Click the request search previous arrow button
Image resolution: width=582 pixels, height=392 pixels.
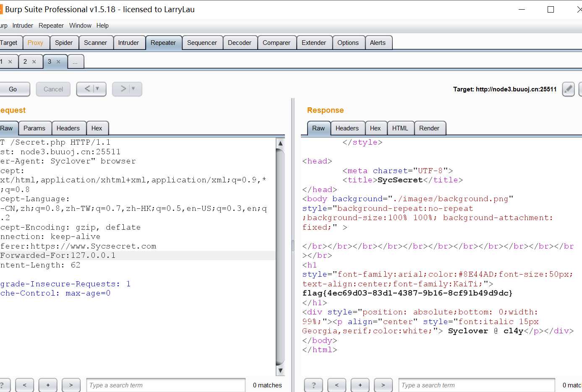point(25,385)
